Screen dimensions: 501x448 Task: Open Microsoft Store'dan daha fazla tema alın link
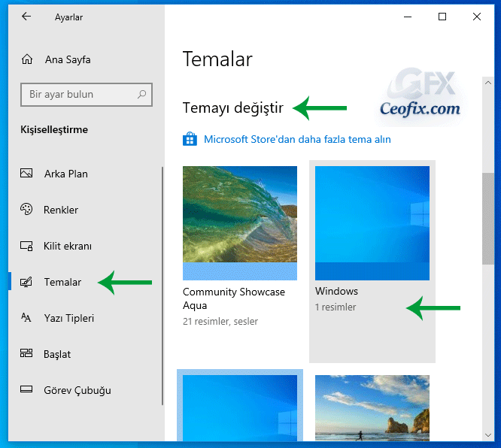(x=297, y=139)
